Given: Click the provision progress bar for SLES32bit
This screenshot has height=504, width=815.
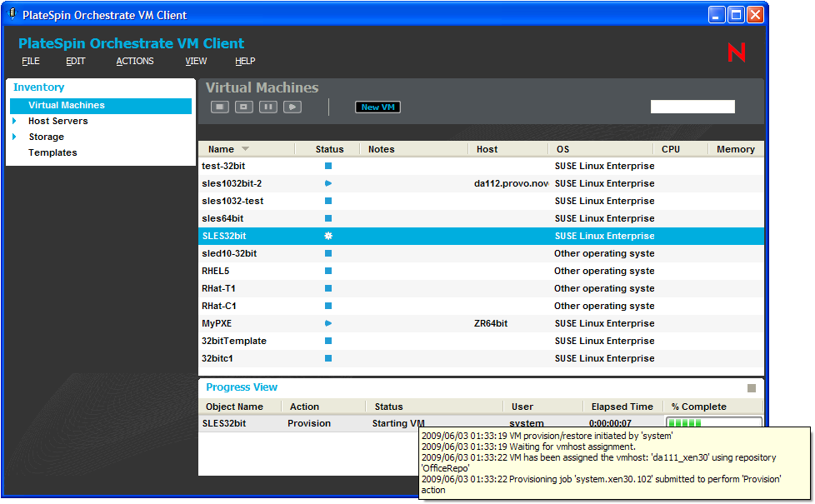Looking at the screenshot, I should 714,422.
